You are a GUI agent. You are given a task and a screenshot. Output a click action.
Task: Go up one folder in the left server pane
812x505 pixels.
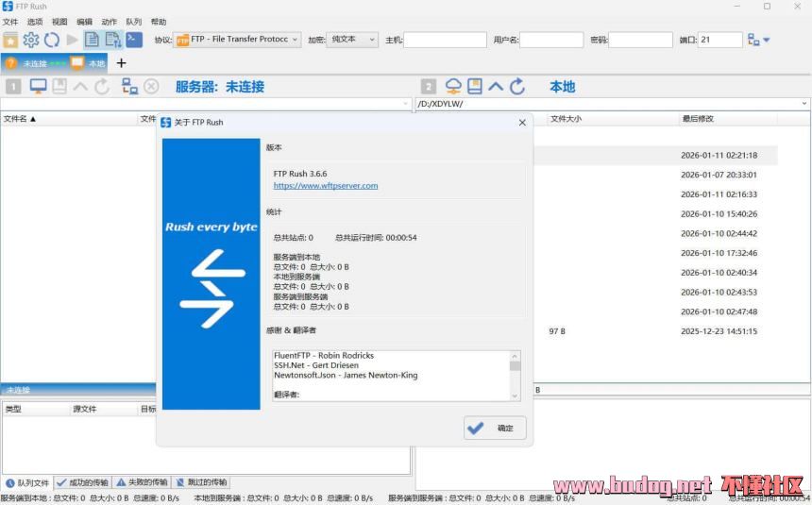tap(80, 86)
